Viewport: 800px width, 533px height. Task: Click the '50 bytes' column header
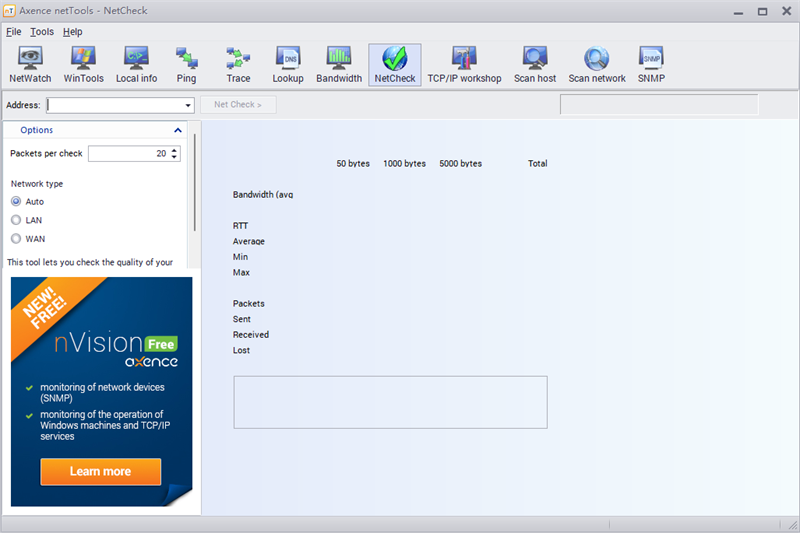353,164
